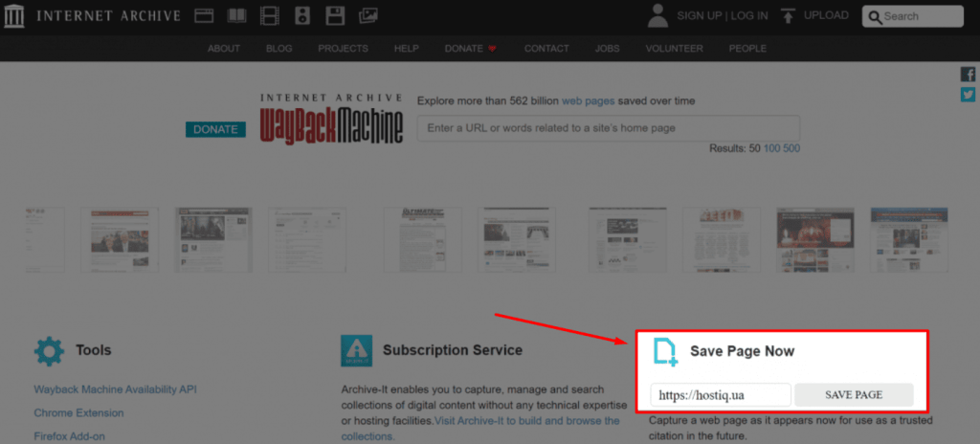Open the ABOUT menu item

pyautogui.click(x=224, y=48)
